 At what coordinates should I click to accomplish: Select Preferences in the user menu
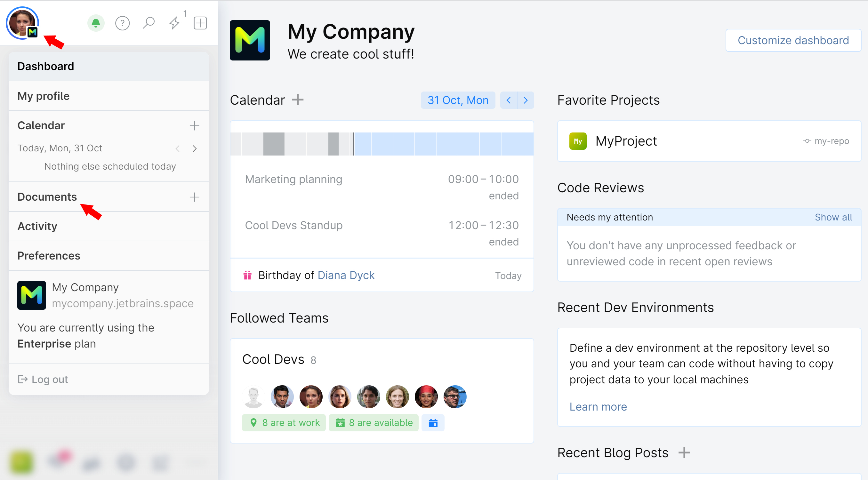click(x=49, y=256)
